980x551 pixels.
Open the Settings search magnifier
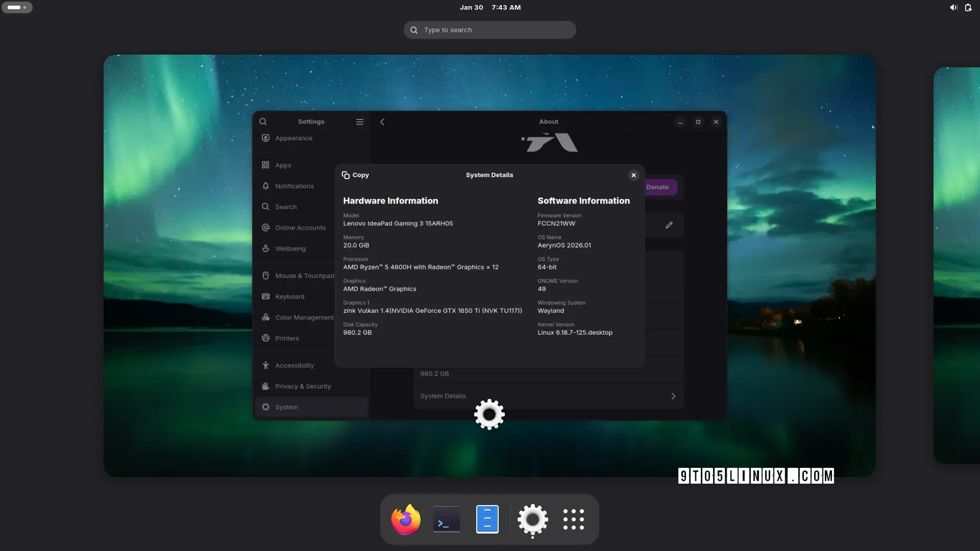(263, 121)
